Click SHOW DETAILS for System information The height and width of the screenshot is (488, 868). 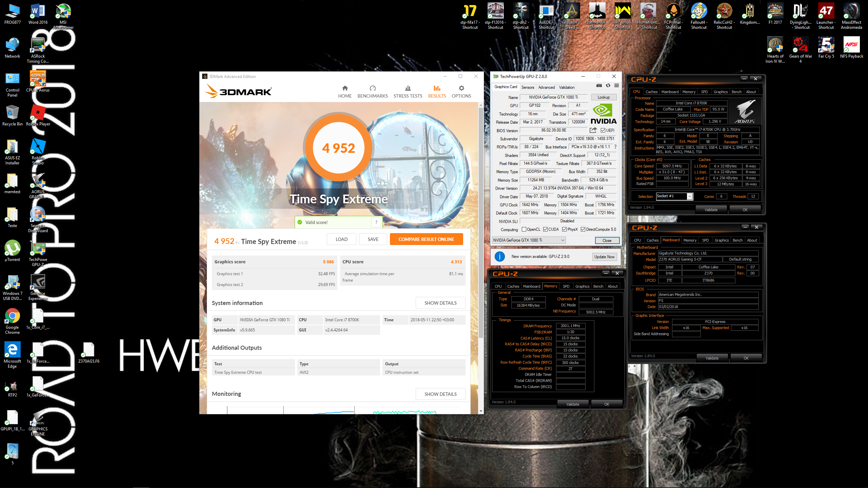coord(440,303)
